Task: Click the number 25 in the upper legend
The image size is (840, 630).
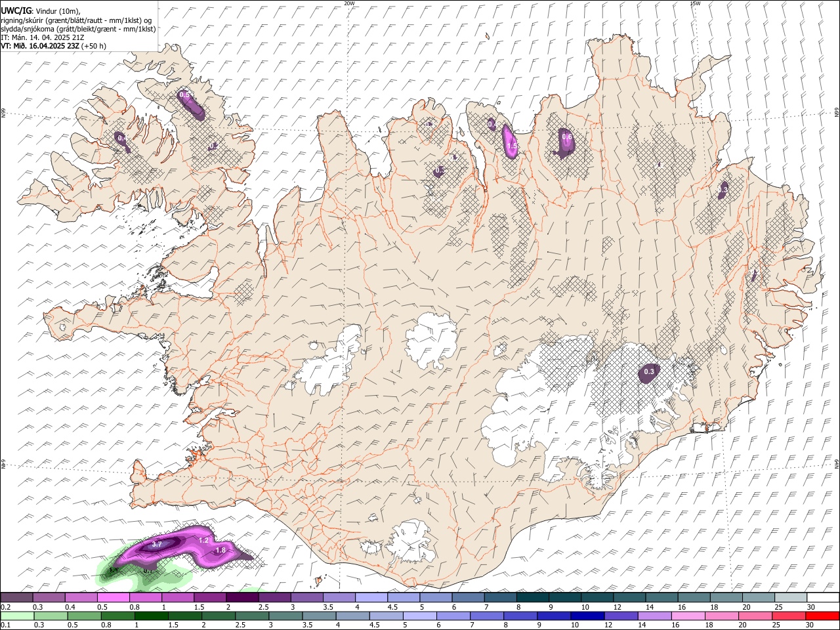Action: tap(778, 607)
